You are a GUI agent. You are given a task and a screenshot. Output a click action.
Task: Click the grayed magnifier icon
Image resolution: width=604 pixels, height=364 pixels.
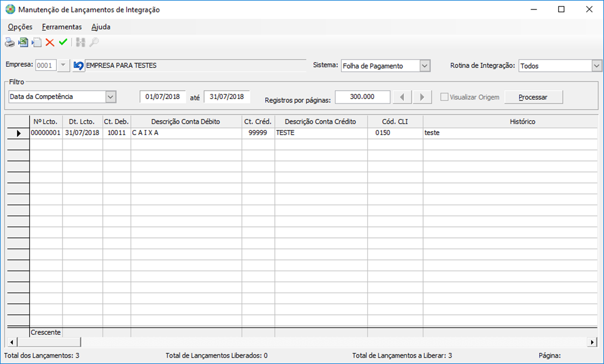click(94, 43)
